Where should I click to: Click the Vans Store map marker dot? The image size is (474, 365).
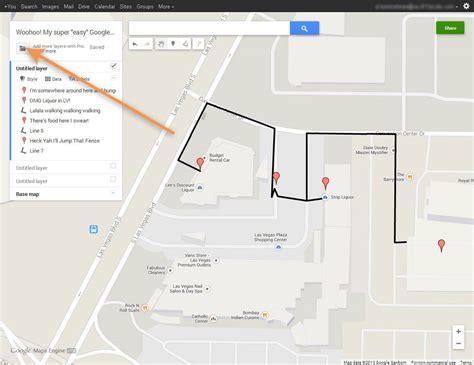click(x=216, y=260)
